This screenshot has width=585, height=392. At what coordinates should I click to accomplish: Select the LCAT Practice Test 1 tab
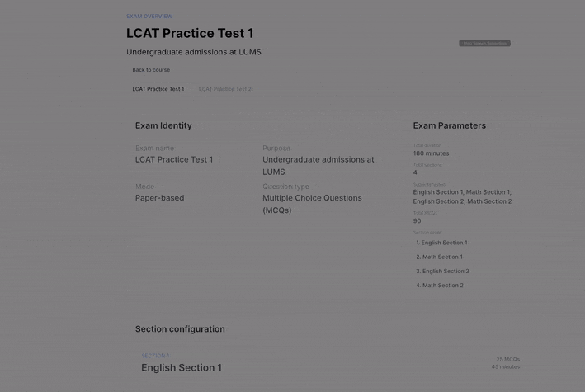(x=158, y=89)
